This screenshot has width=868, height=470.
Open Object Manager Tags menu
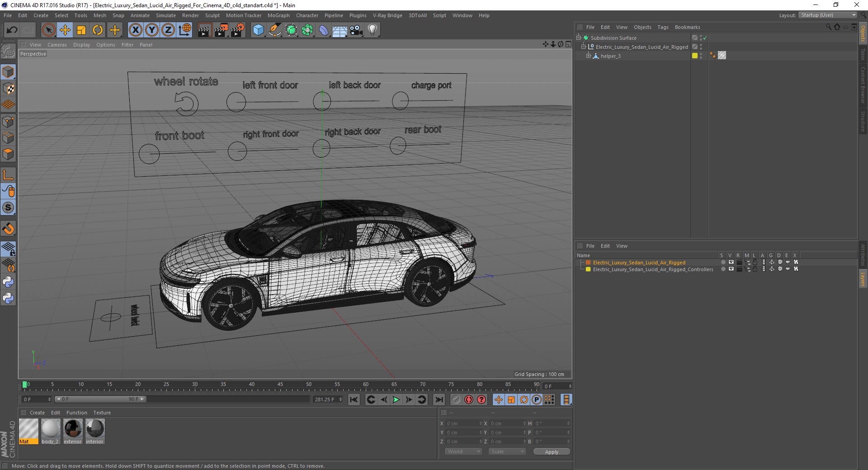click(x=663, y=27)
